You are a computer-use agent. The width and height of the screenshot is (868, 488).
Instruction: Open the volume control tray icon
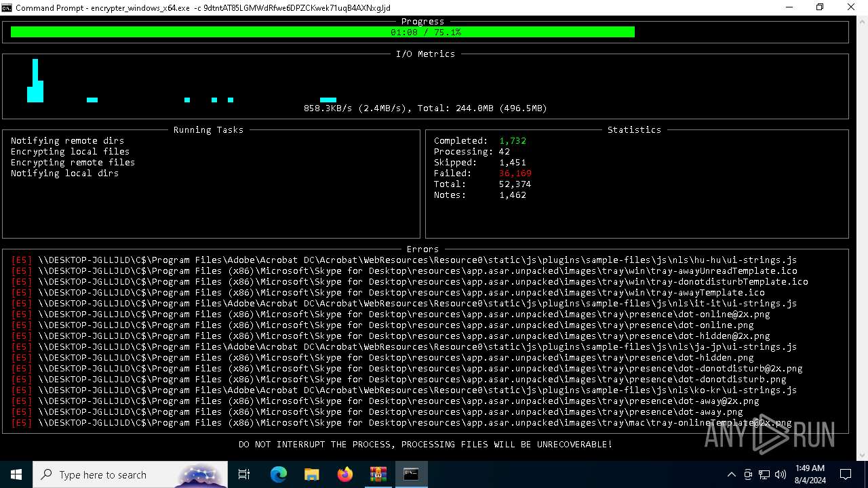(781, 474)
